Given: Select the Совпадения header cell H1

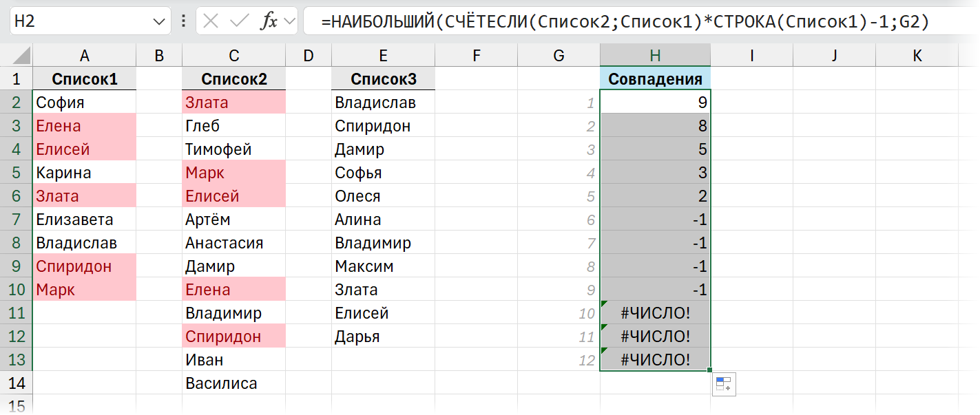Looking at the screenshot, I should pyautogui.click(x=654, y=78).
